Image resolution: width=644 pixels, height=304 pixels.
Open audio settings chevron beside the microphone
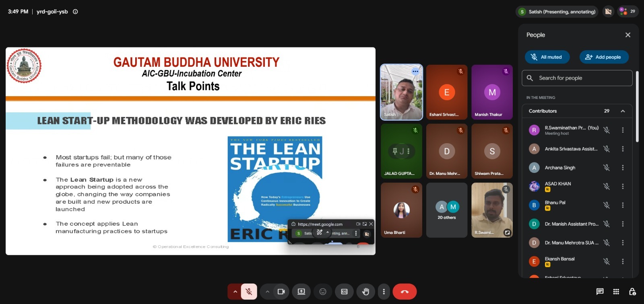point(235,292)
